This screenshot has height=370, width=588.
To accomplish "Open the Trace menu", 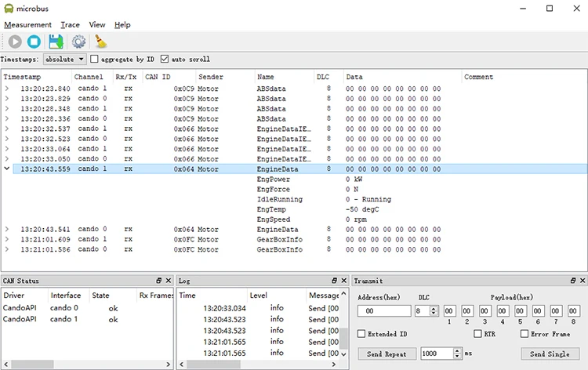I will pos(70,25).
